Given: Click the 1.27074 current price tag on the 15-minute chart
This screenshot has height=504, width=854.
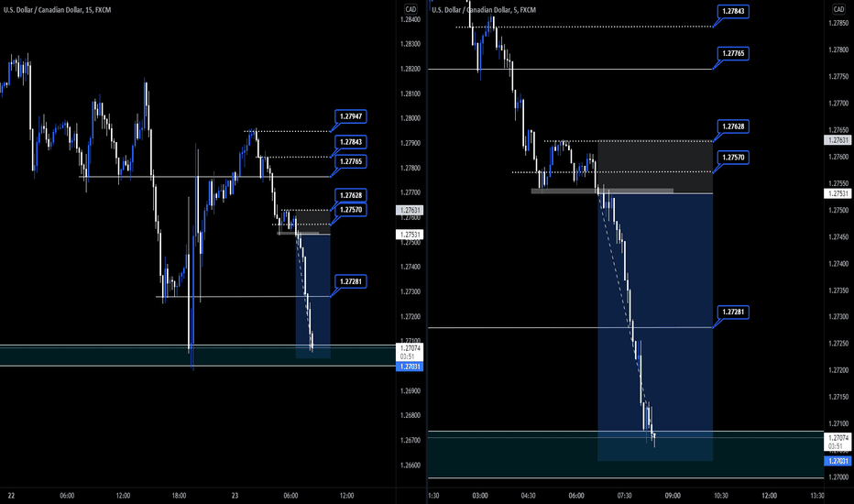Looking at the screenshot, I should point(410,352).
